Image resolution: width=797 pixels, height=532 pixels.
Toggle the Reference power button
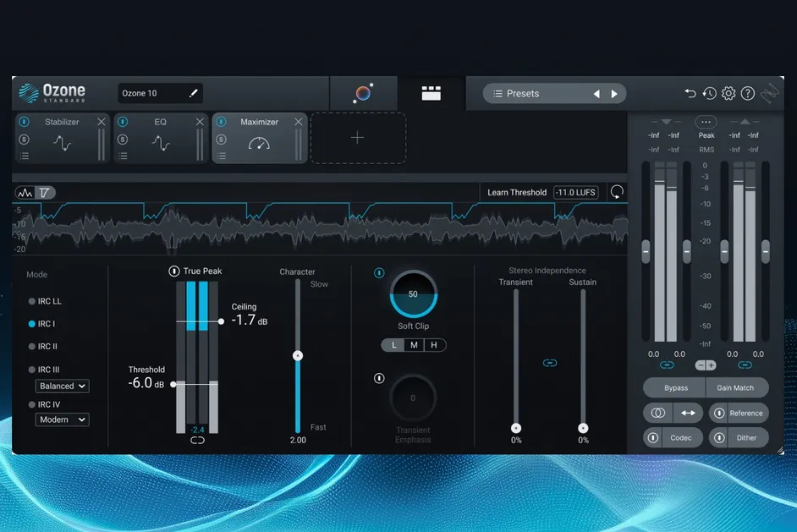point(719,413)
